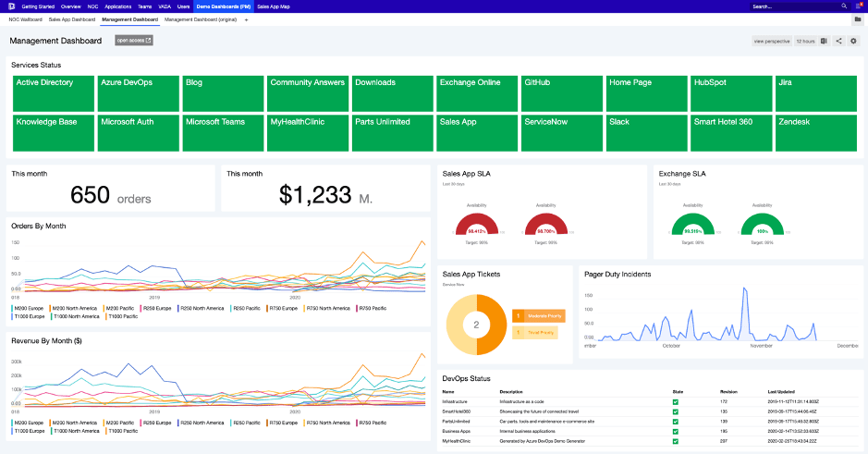Click the Business Apps name in DevOps table
The height and width of the screenshot is (454, 868).
point(456,431)
